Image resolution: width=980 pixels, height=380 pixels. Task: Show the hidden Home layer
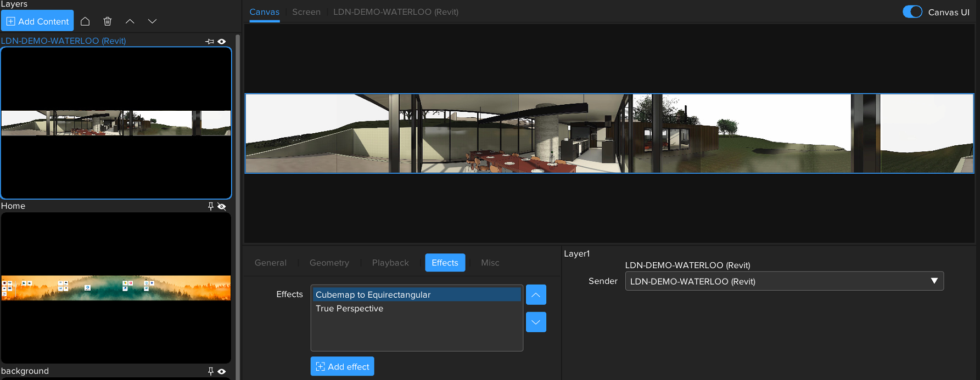222,206
